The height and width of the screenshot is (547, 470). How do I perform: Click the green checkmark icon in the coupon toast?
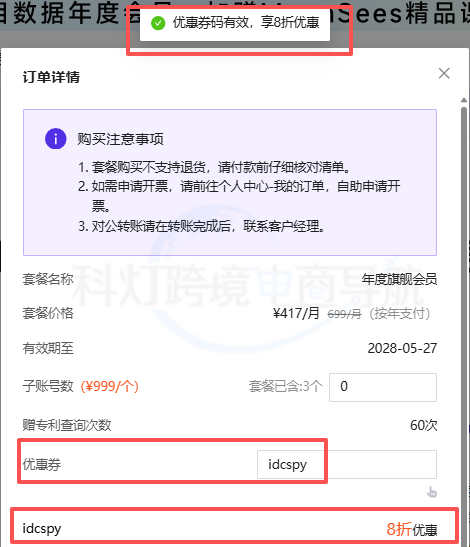pos(158,23)
